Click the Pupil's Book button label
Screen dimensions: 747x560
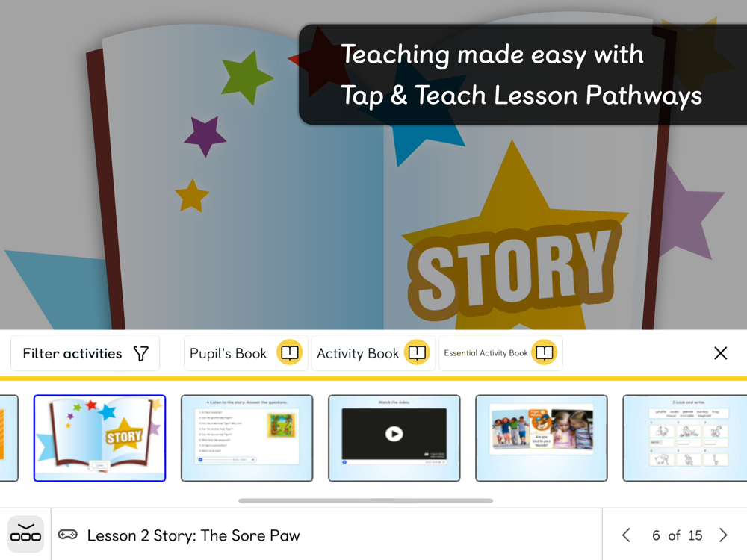[228, 353]
